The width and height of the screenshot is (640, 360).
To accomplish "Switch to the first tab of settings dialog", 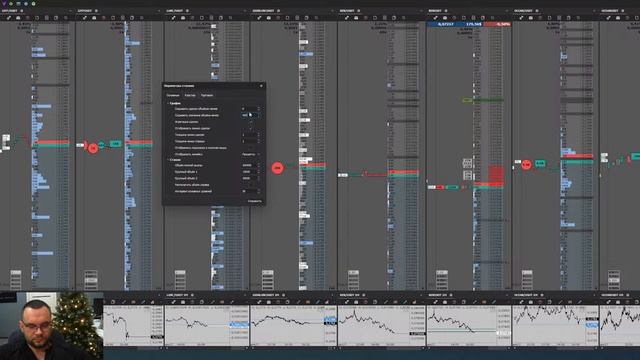I will (x=173, y=95).
